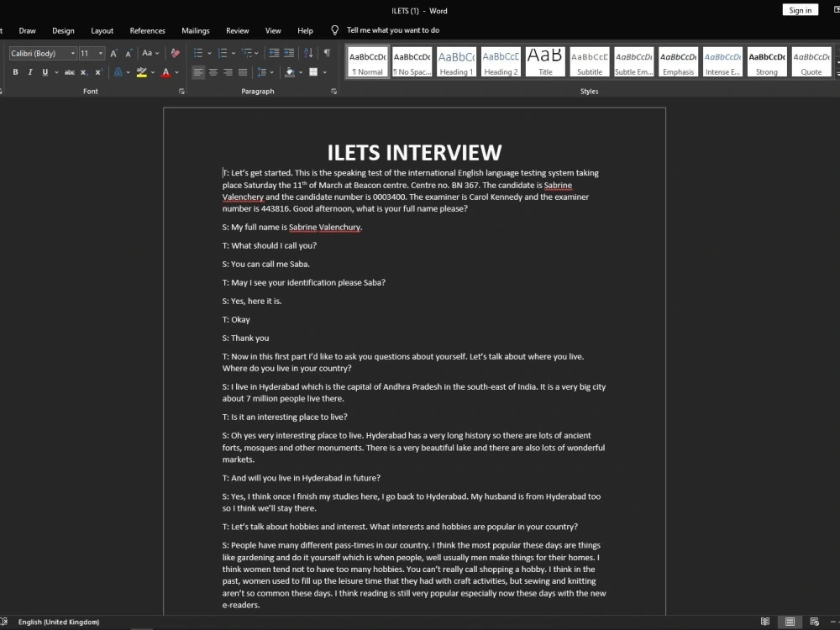
Task: Toggle superscript formatting
Action: (x=98, y=72)
